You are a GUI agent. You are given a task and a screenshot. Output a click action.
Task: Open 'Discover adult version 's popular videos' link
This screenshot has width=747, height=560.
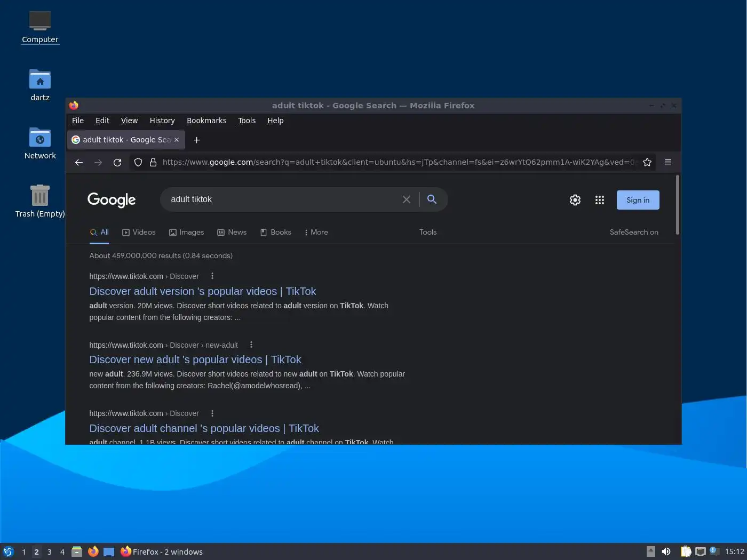(x=203, y=291)
